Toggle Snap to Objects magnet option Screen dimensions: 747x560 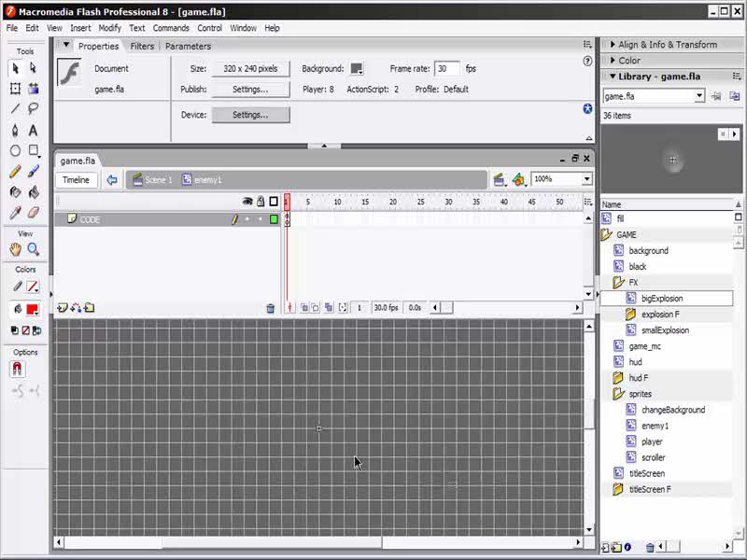point(17,370)
